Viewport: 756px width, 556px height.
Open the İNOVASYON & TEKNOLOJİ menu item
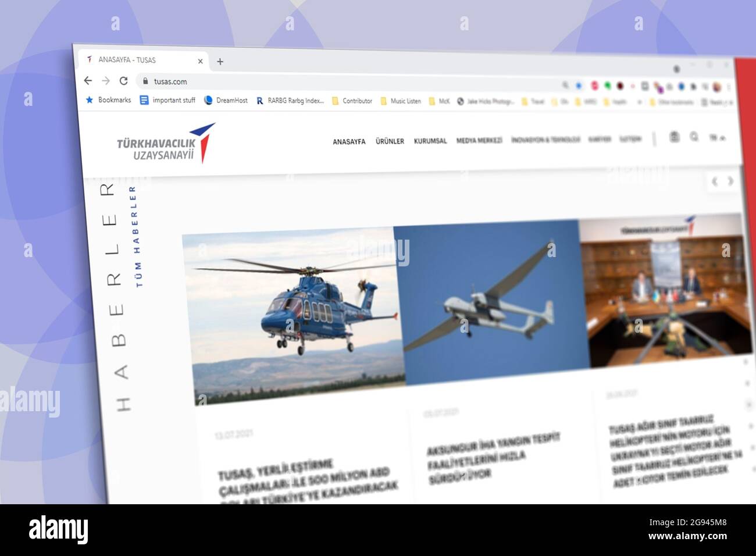[545, 140]
